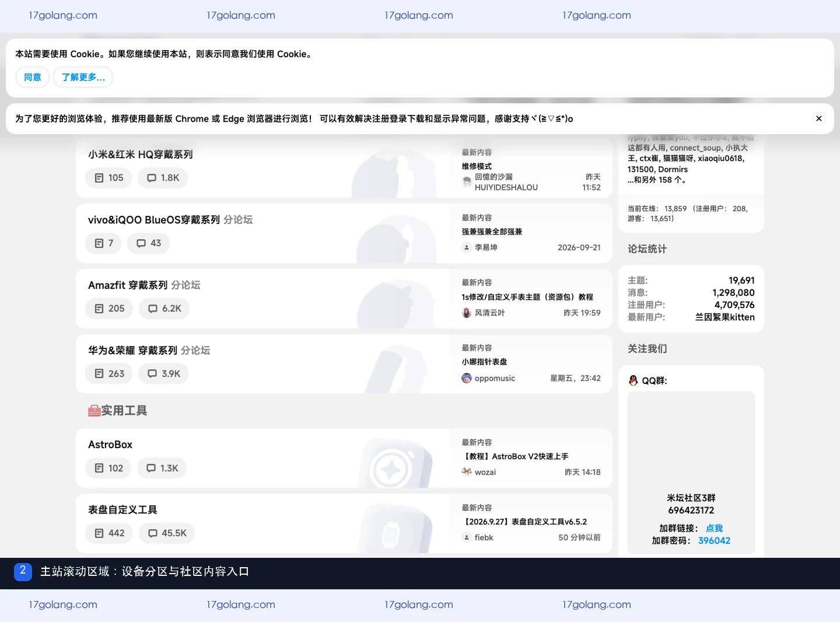Screen dimensions: 840x622
Task: Open the 了解更多... cookie info link
Action: 83,77
